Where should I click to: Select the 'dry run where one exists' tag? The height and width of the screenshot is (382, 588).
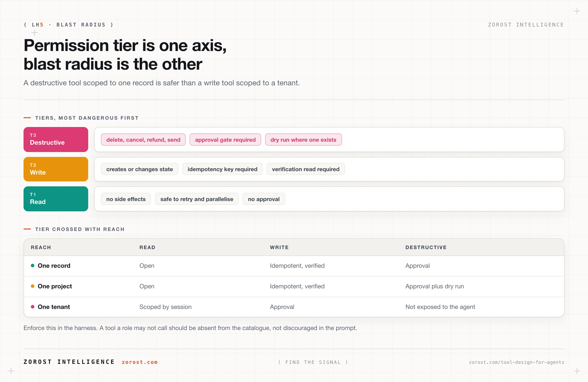coord(303,140)
